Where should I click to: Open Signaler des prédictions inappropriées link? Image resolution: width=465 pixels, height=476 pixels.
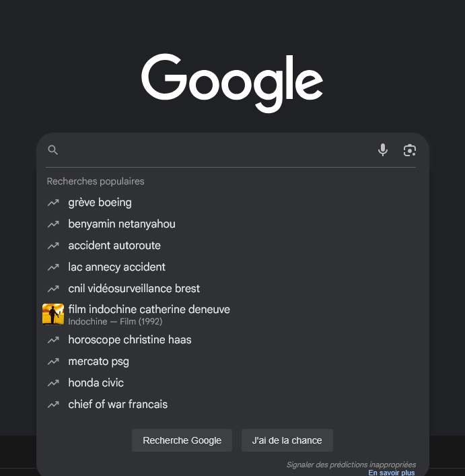(x=351, y=465)
